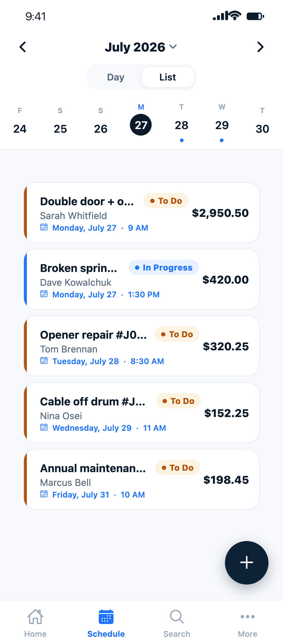This screenshot has width=283, height=644.
Task: Tap the To Do status on Opener repair
Action: coord(177,334)
